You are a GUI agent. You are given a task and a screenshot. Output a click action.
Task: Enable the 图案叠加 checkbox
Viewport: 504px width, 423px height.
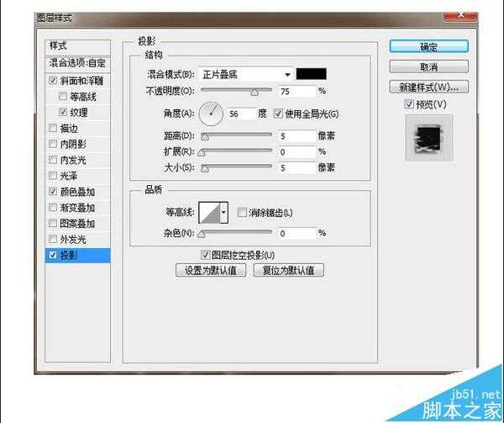(53, 223)
